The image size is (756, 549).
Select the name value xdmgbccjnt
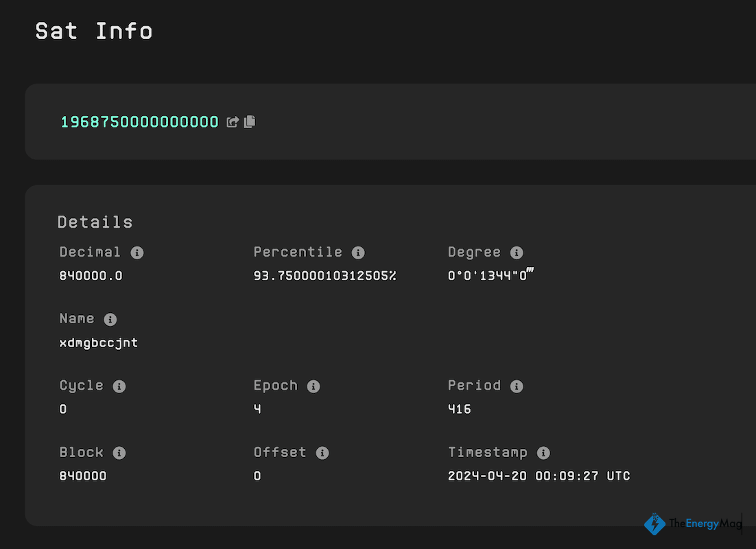(99, 342)
